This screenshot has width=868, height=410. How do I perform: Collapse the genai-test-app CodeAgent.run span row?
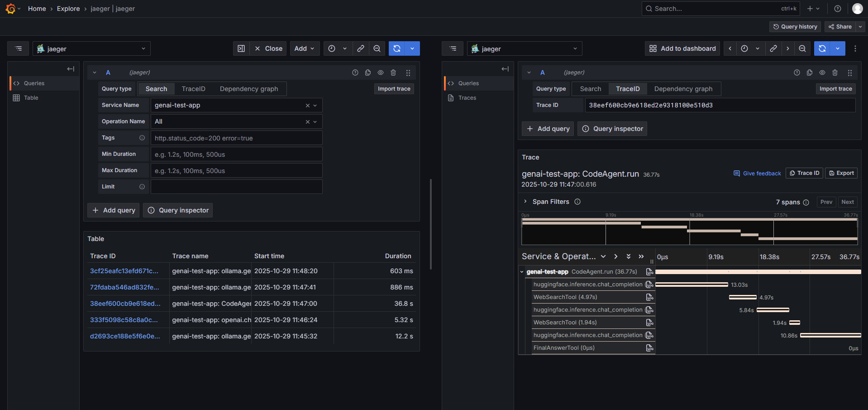click(521, 272)
